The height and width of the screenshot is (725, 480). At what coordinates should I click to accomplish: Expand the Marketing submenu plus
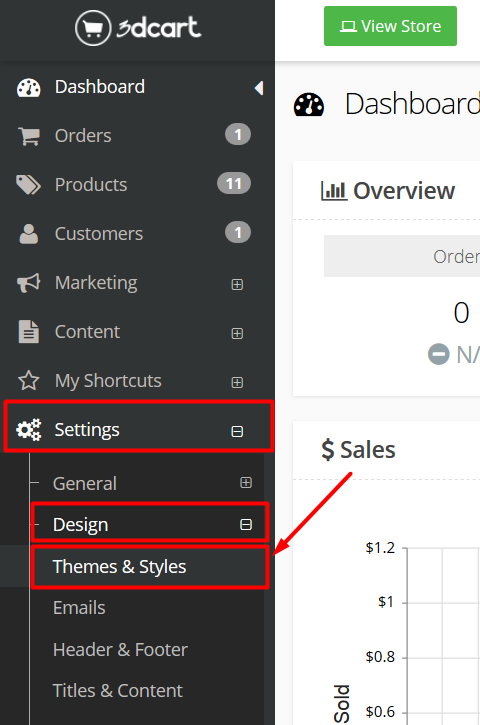(237, 284)
